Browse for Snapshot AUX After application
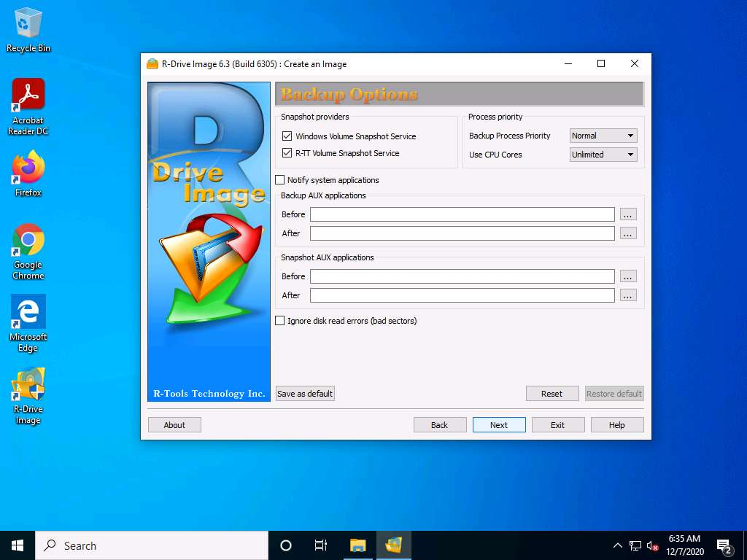This screenshot has height=560, width=747. click(x=628, y=295)
